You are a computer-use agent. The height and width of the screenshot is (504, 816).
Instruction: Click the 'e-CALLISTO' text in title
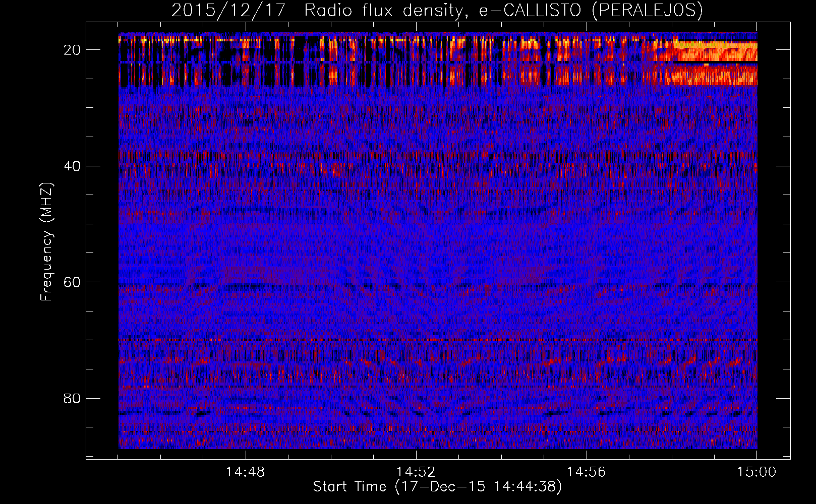[530, 10]
